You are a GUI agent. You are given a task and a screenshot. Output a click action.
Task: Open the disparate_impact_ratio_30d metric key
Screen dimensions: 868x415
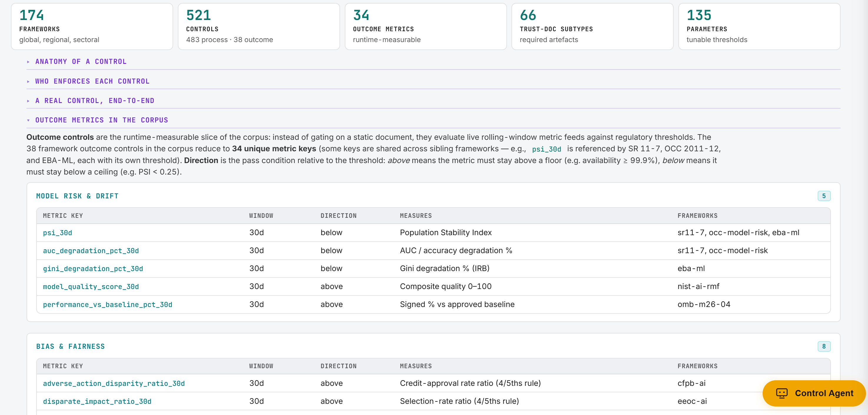(97, 401)
